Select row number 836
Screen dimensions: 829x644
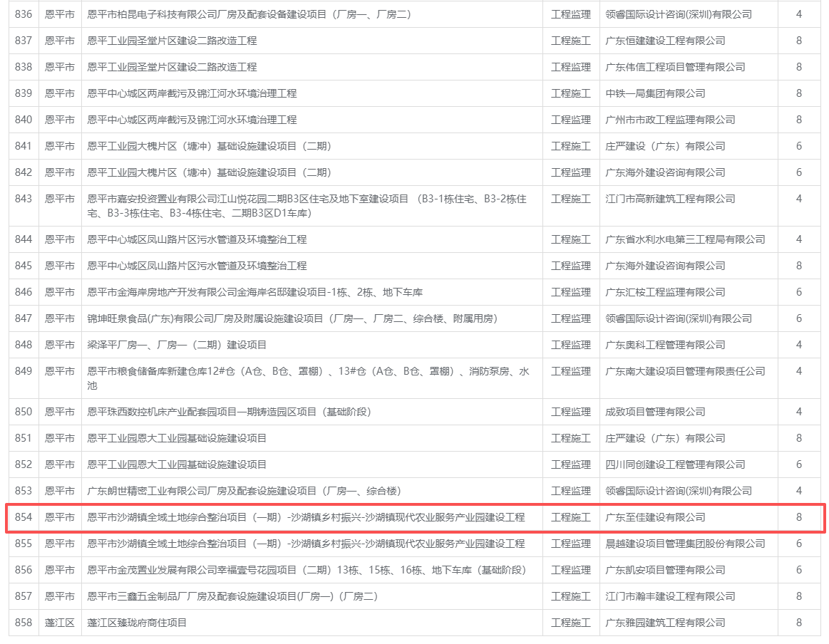tap(24, 14)
